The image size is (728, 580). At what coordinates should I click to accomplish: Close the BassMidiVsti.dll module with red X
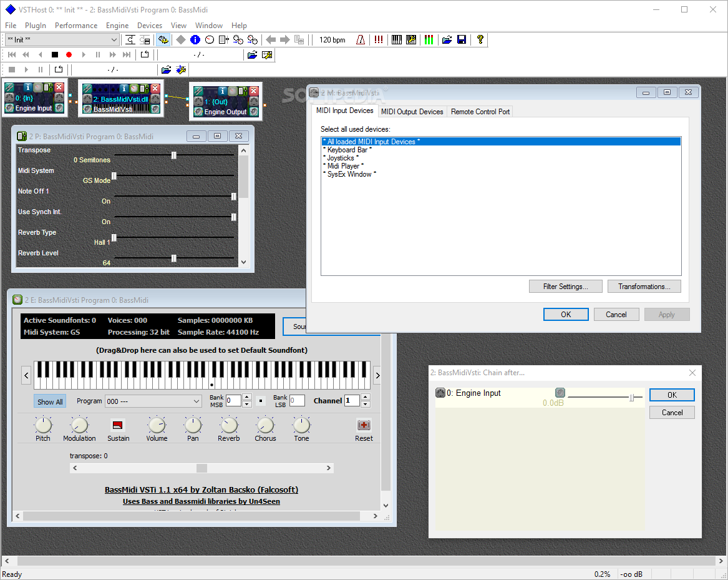pyautogui.click(x=155, y=88)
